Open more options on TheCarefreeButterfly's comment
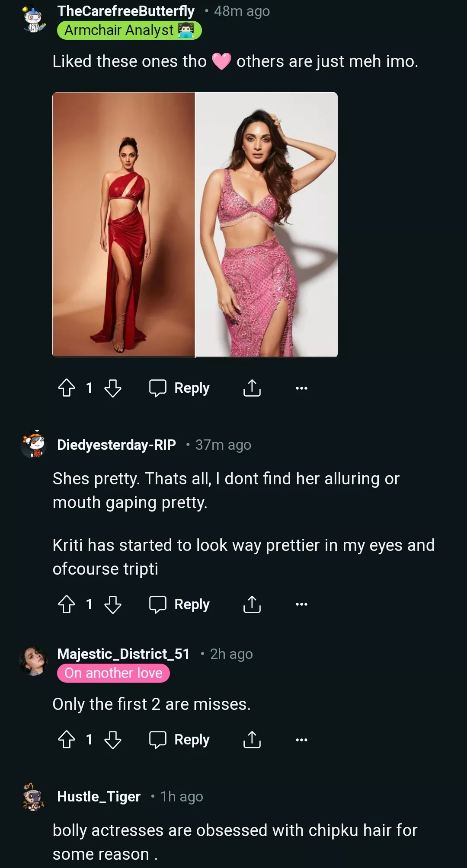 301,388
